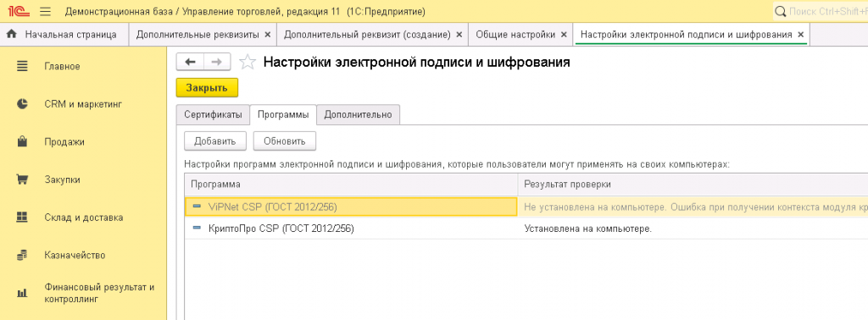
Task: Click the Программа column header
Action: [x=351, y=184]
